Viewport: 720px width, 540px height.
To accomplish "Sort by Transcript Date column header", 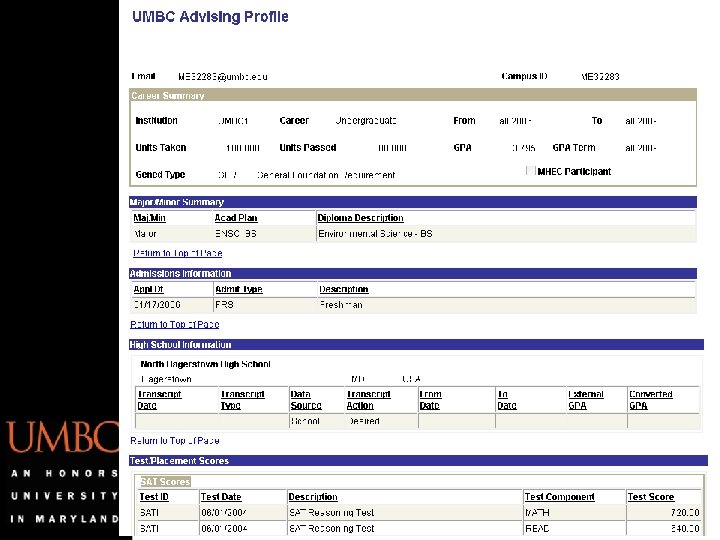I will [159, 400].
